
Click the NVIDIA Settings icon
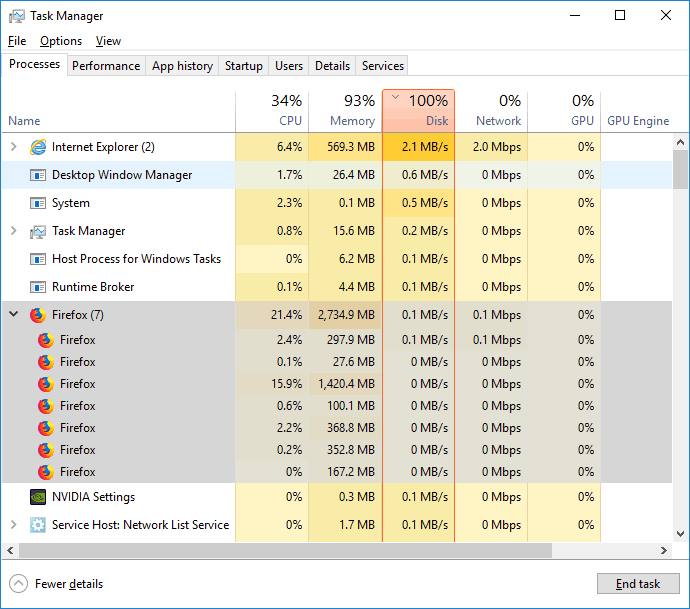tap(38, 497)
